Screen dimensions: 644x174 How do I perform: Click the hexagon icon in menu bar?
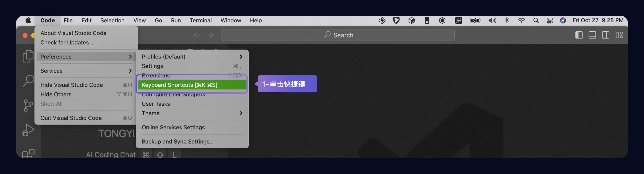[442, 21]
